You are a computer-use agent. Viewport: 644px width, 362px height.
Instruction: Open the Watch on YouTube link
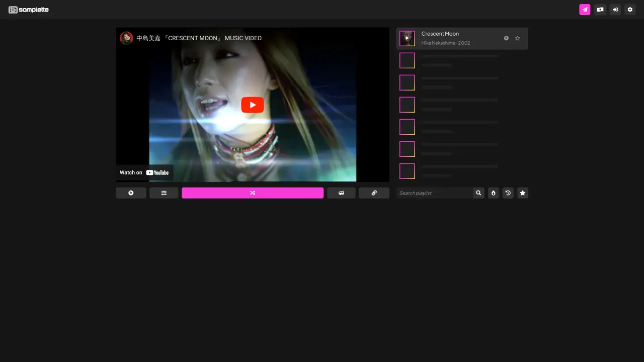(144, 172)
